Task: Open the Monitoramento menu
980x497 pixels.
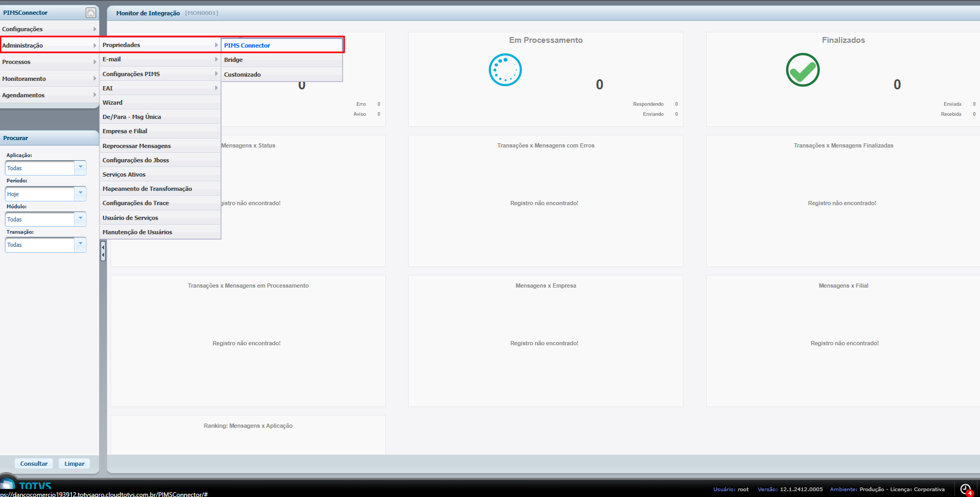Action: [x=49, y=79]
